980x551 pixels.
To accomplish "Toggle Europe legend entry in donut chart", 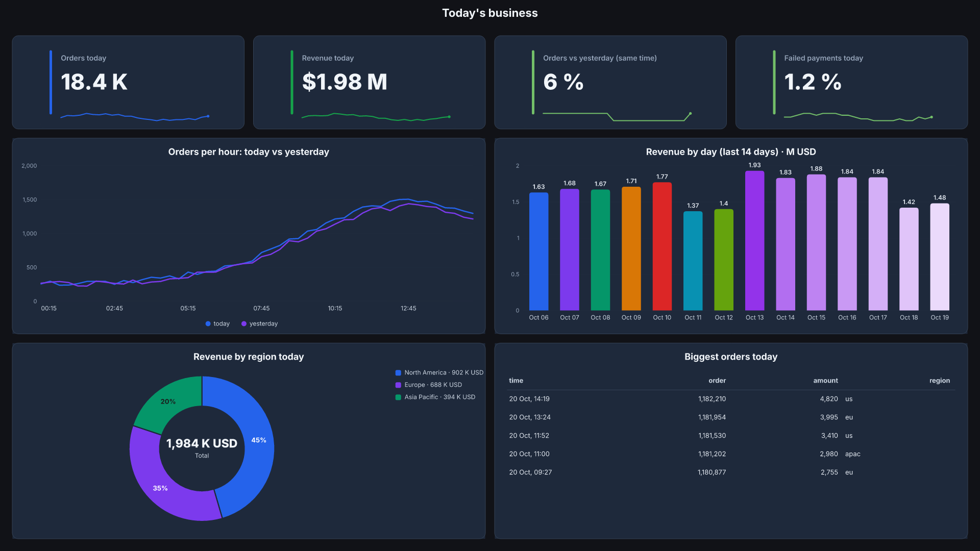I will 428,385.
